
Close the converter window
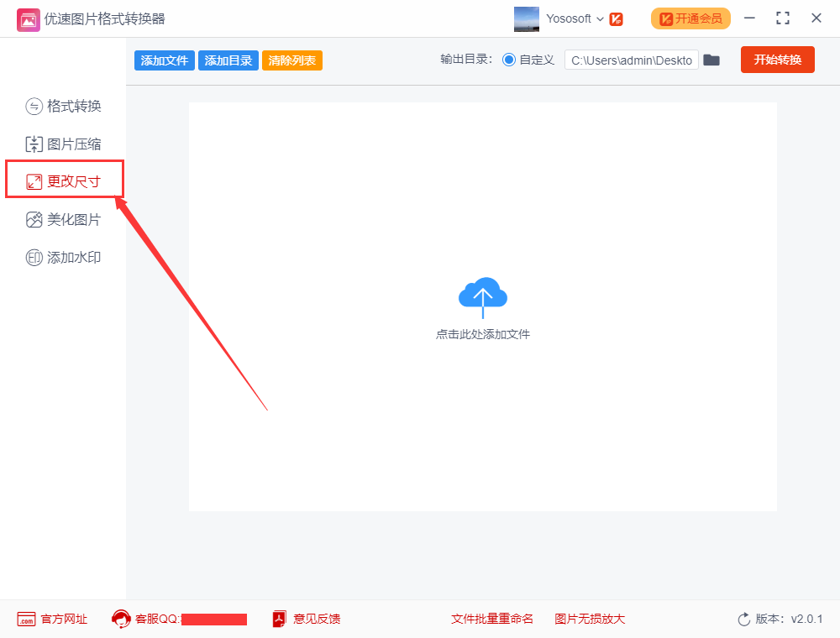point(816,18)
